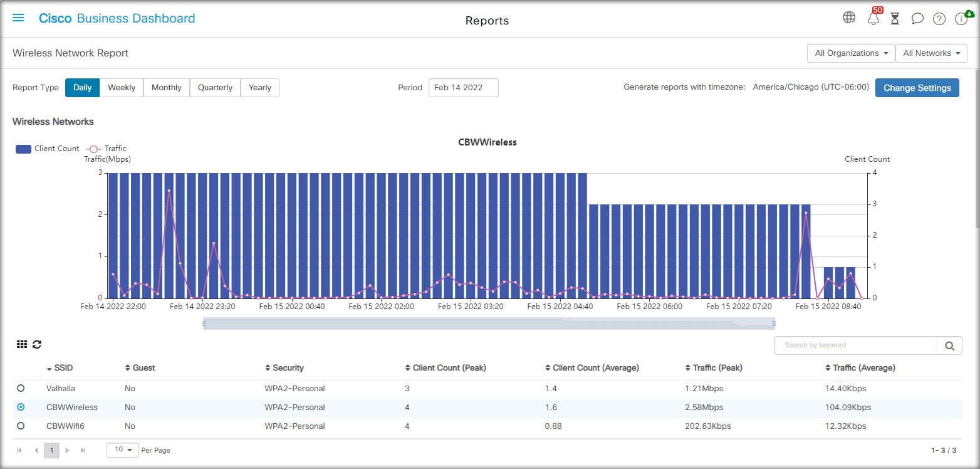Select the CBWWifi6 SSID radio button
Viewport: 980px width, 469px height.
tap(21, 426)
